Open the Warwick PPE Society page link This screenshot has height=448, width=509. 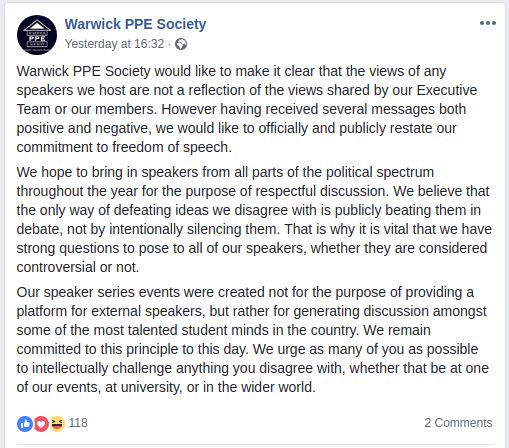(x=135, y=24)
